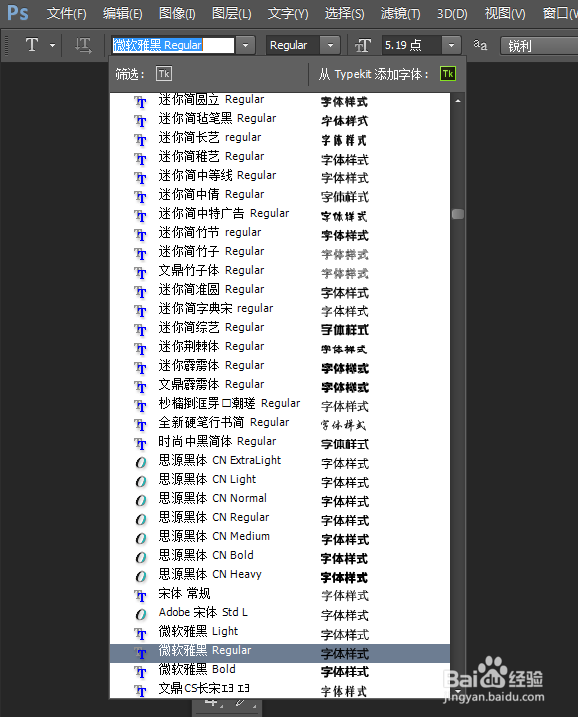578x717 pixels.
Task: Select font 迷你简中倩 Regular
Action: coord(280,195)
